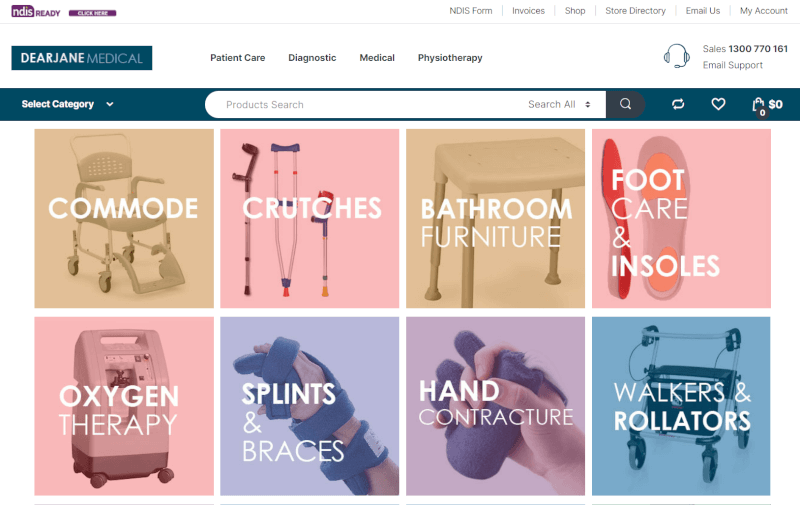Go to My Account link
This screenshot has width=800, height=505.
point(764,11)
